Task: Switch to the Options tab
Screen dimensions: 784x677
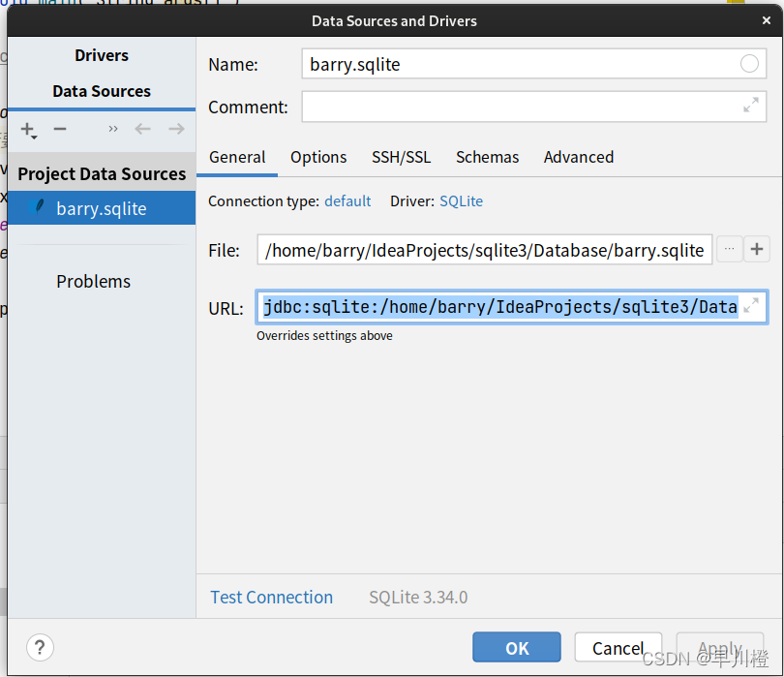Action: tap(318, 157)
